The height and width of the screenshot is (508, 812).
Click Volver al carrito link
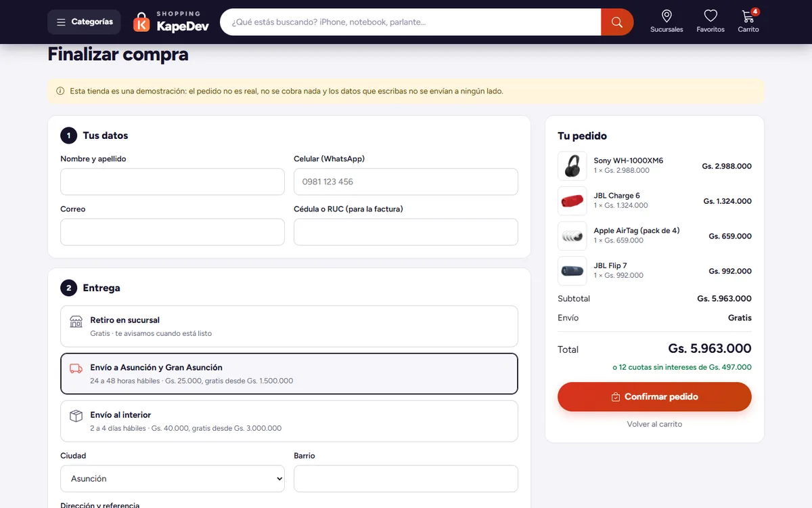pos(654,424)
